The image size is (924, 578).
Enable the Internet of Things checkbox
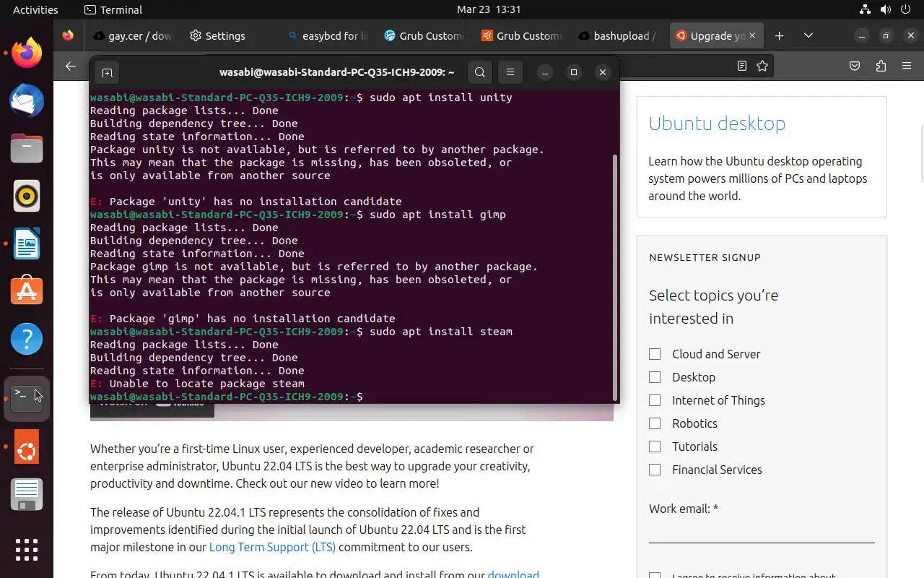pyautogui.click(x=655, y=400)
